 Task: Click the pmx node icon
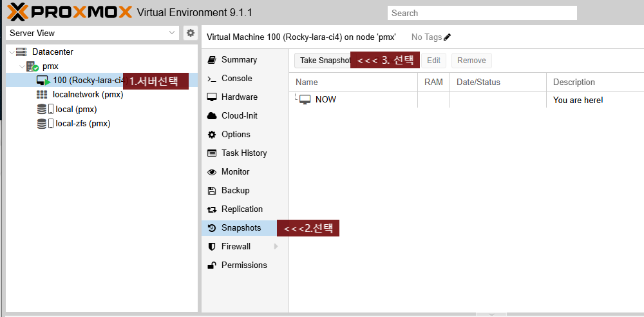[x=32, y=66]
